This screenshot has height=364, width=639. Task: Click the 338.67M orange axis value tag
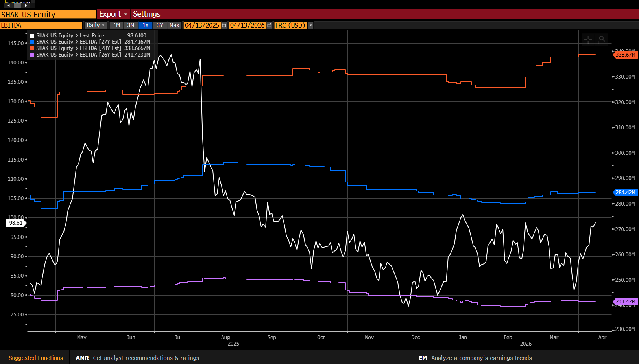[x=625, y=55]
